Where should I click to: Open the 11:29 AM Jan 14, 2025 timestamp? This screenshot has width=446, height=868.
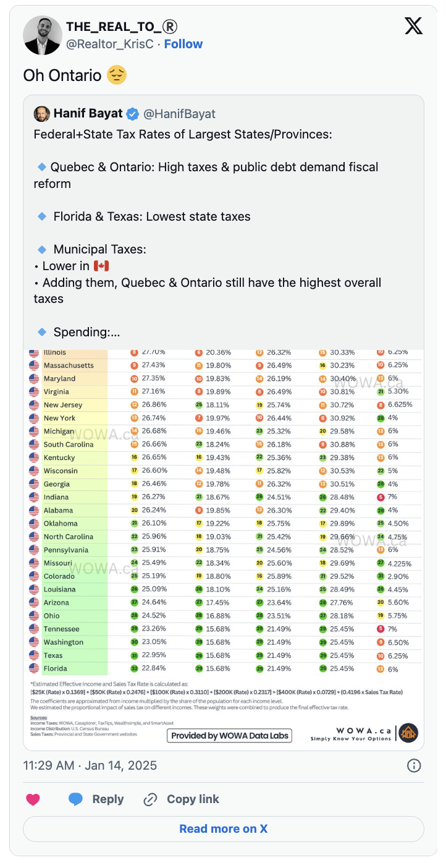pos(90,765)
